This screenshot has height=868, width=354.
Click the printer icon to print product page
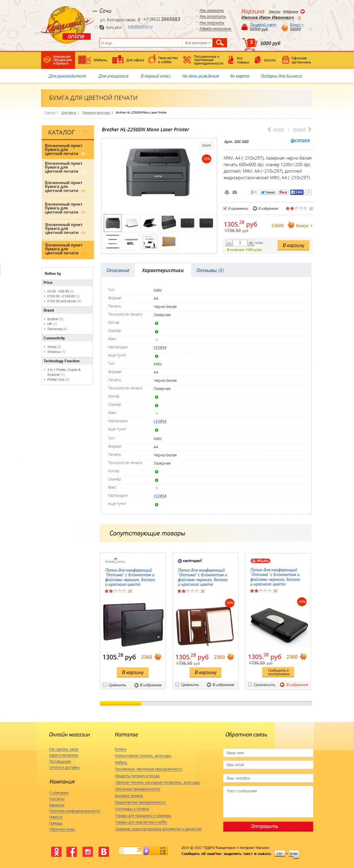tap(227, 192)
